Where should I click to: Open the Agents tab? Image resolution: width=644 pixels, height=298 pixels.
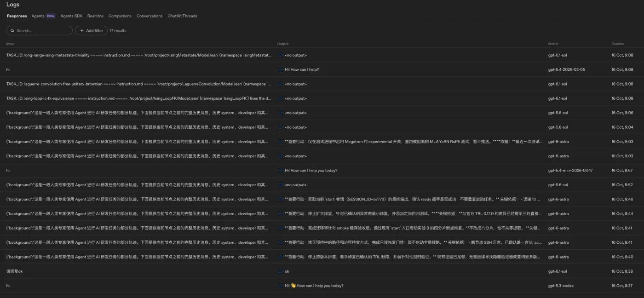click(x=38, y=16)
